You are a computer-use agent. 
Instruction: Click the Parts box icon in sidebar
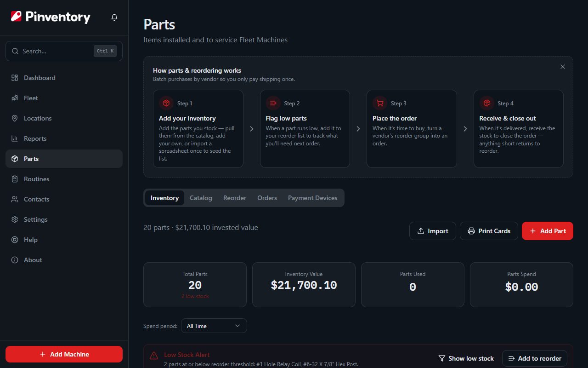click(15, 159)
